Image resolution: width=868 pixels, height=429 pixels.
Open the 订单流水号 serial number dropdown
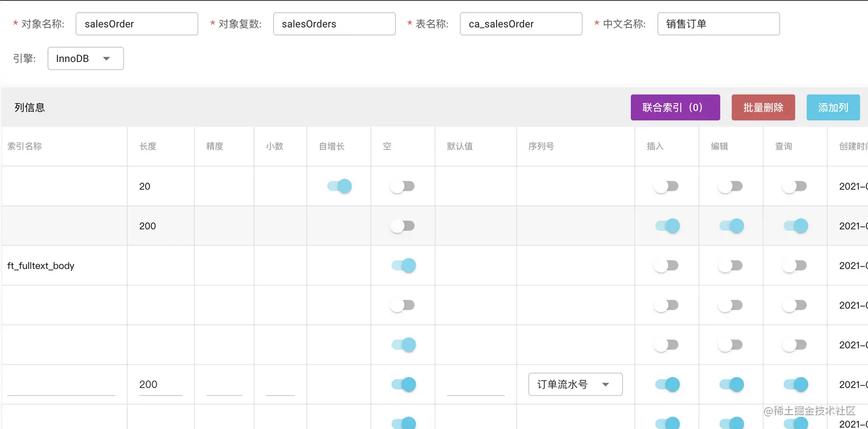[575, 384]
